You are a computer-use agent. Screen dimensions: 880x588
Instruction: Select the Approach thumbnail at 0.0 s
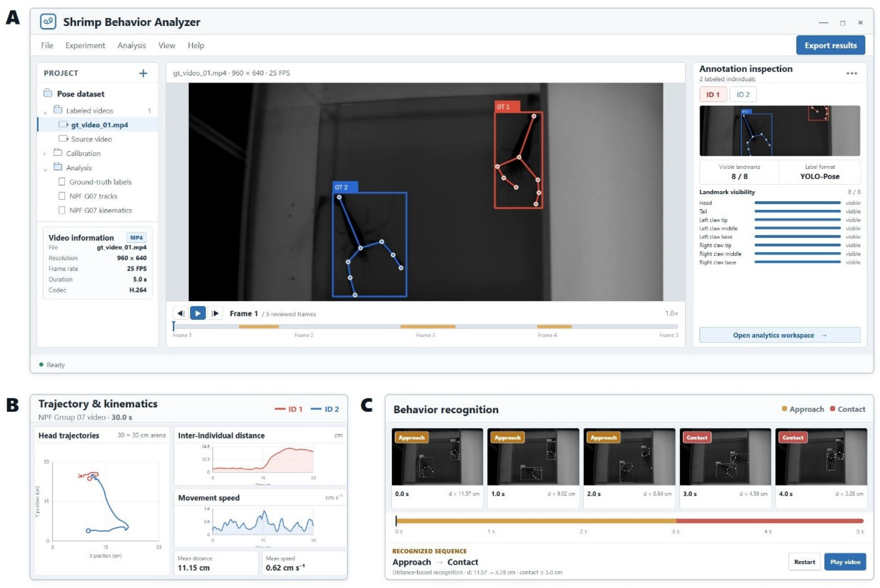437,457
